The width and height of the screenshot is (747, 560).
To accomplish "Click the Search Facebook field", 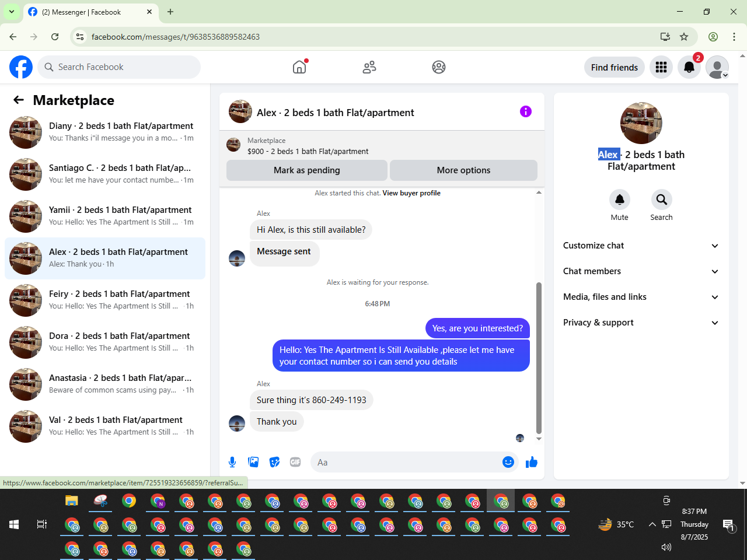I will 119,67.
